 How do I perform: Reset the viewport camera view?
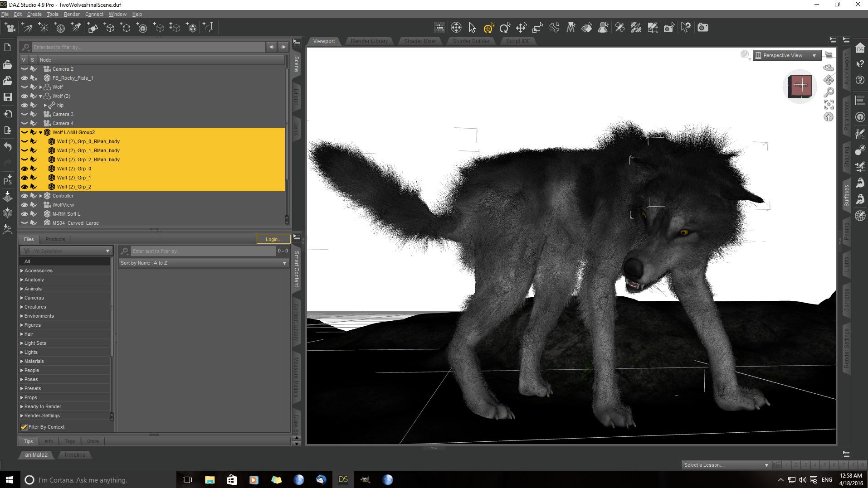point(829,117)
